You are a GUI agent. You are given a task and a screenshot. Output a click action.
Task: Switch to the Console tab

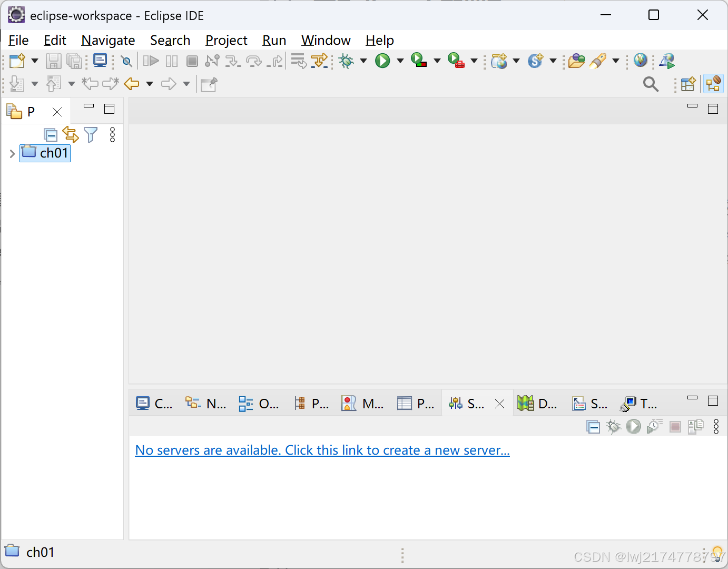point(154,404)
